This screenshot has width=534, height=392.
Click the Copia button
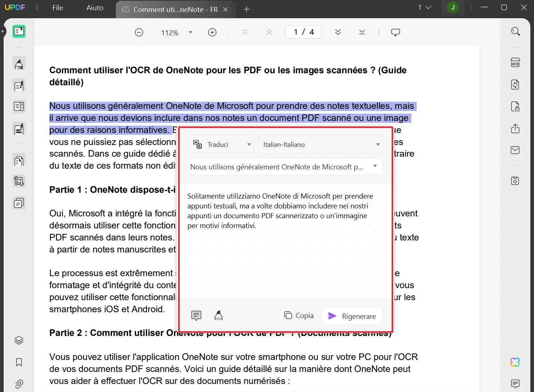[299, 315]
